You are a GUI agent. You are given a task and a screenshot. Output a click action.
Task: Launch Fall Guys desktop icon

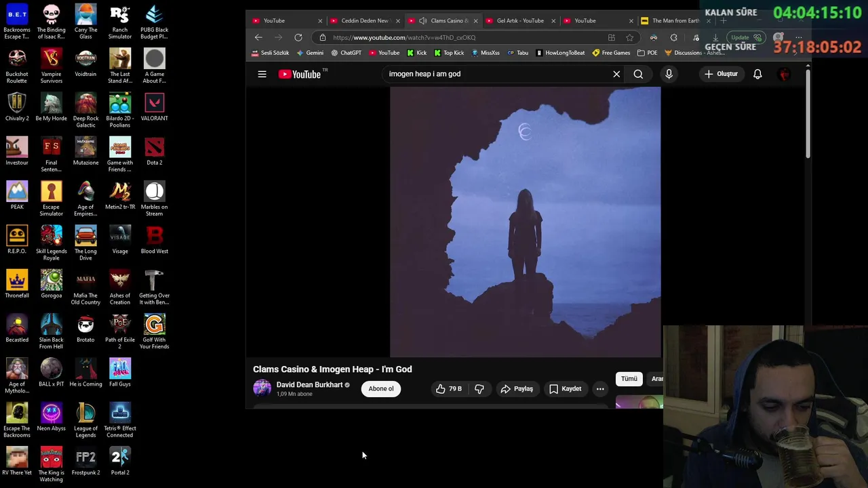pos(120,373)
